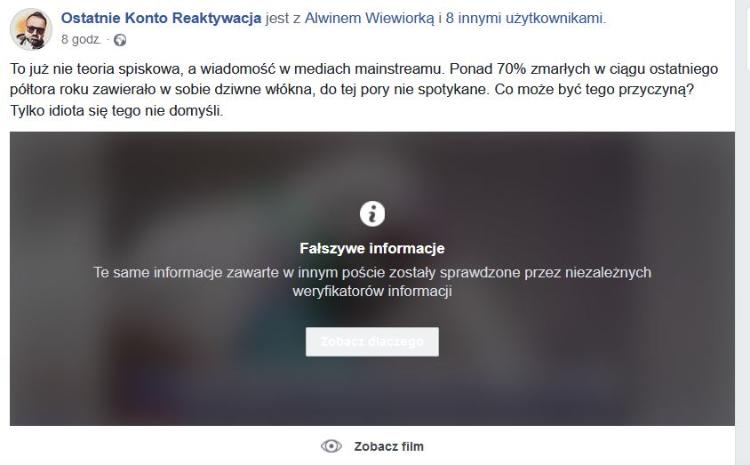The width and height of the screenshot is (750, 465).
Task: Click the Zobacz dlaczego button
Action: pyautogui.click(x=372, y=342)
